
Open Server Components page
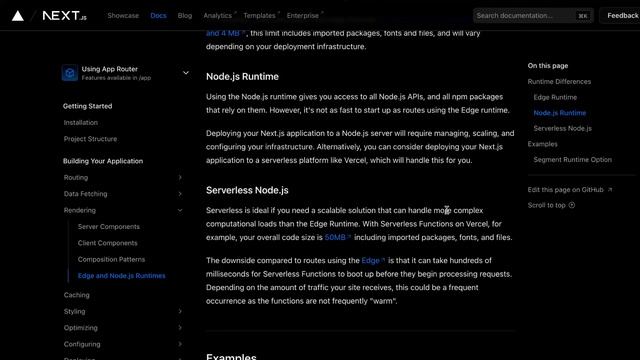pos(109,227)
